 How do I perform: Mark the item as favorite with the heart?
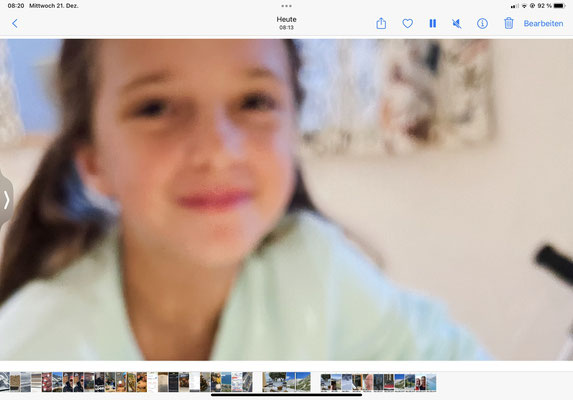tap(407, 24)
